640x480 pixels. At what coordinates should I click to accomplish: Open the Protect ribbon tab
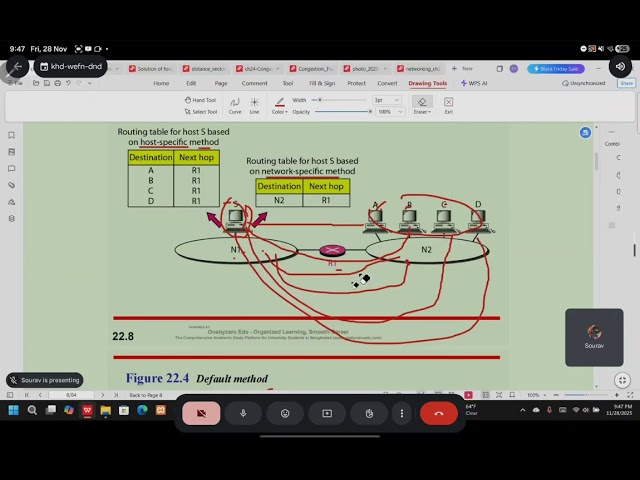click(356, 83)
